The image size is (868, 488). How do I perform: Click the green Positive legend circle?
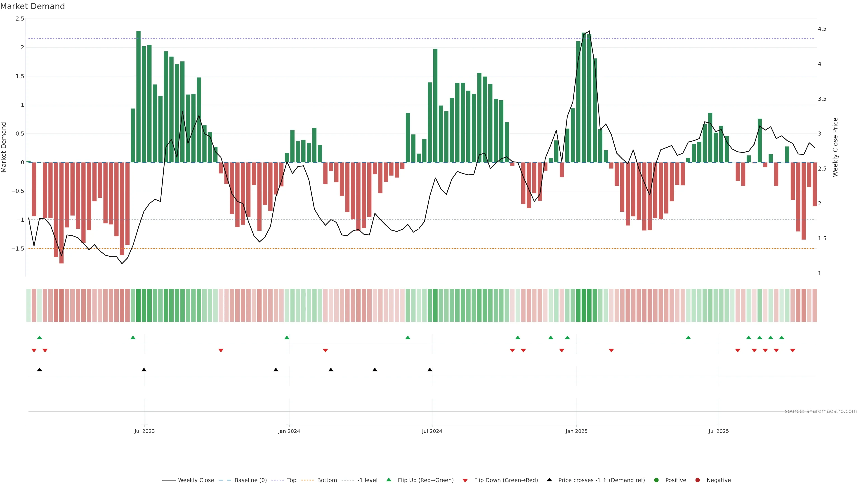point(656,480)
